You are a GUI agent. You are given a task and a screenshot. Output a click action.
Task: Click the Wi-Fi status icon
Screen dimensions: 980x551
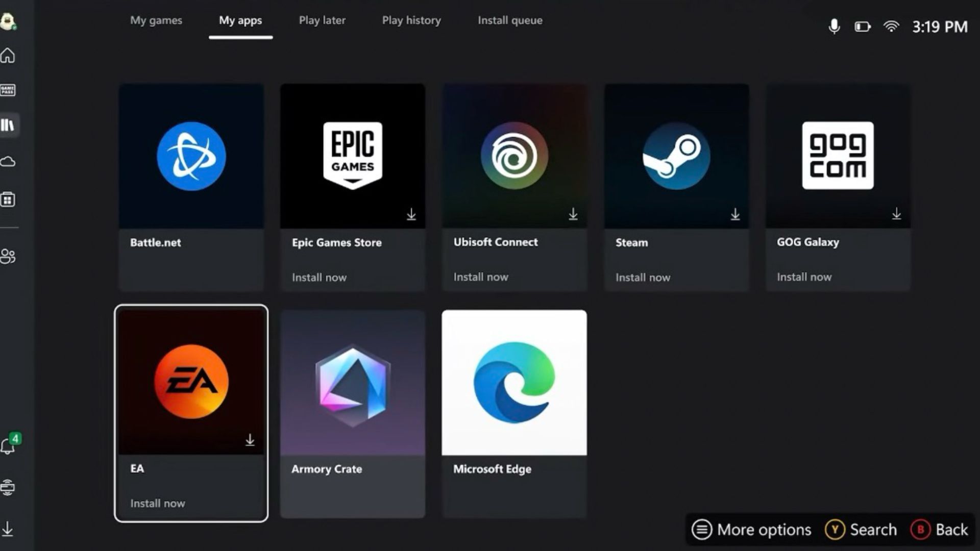point(891,27)
